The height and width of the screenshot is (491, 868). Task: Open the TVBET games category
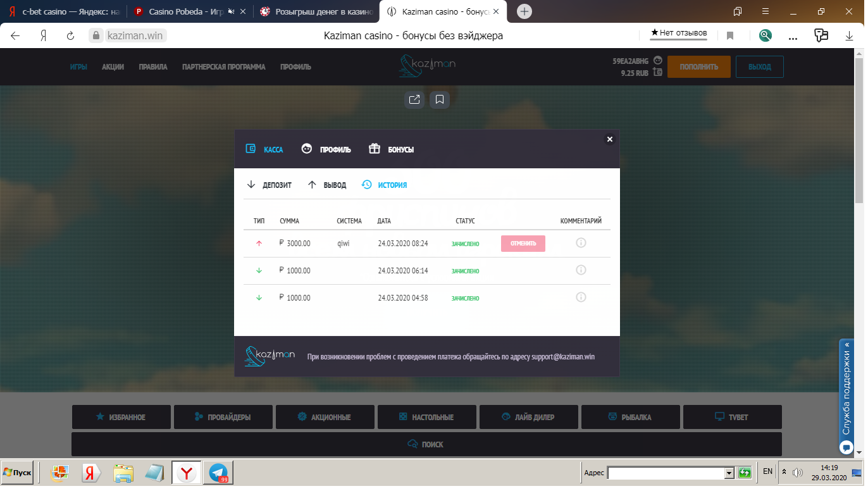pos(733,417)
